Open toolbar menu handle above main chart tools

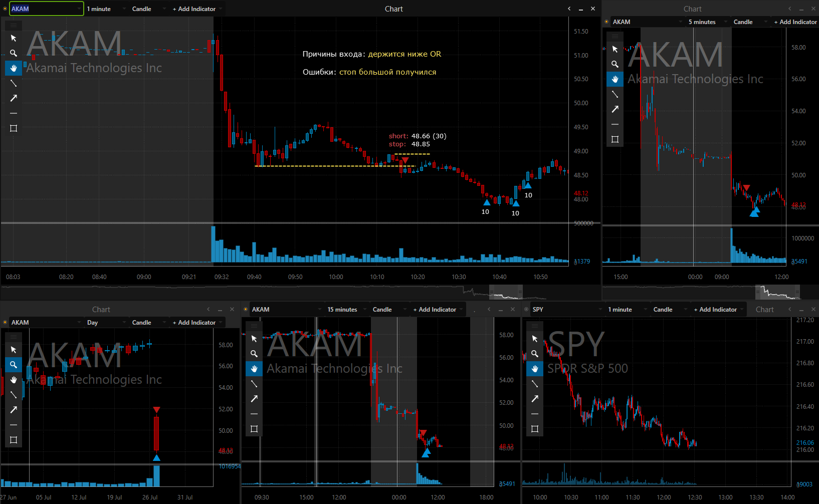[14, 25]
